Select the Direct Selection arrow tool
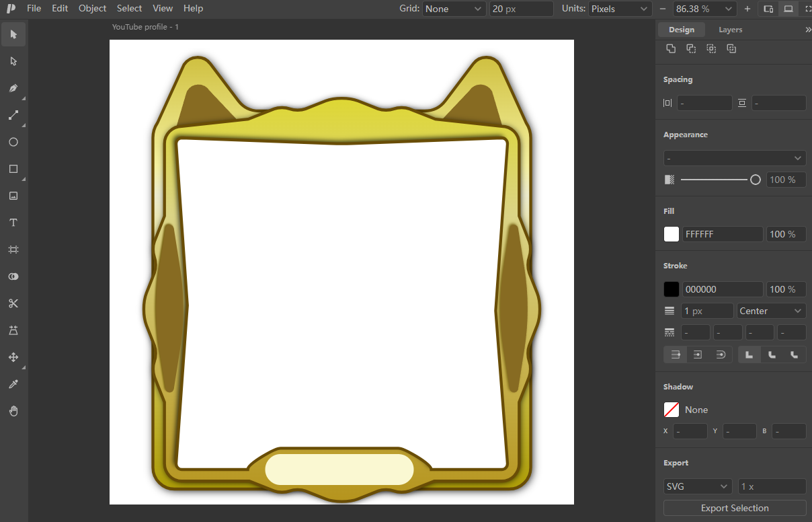This screenshot has height=522, width=812. [13, 61]
